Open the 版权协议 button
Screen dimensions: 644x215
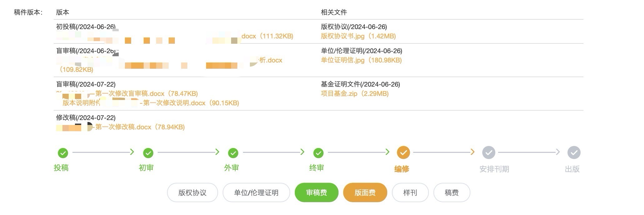point(192,192)
